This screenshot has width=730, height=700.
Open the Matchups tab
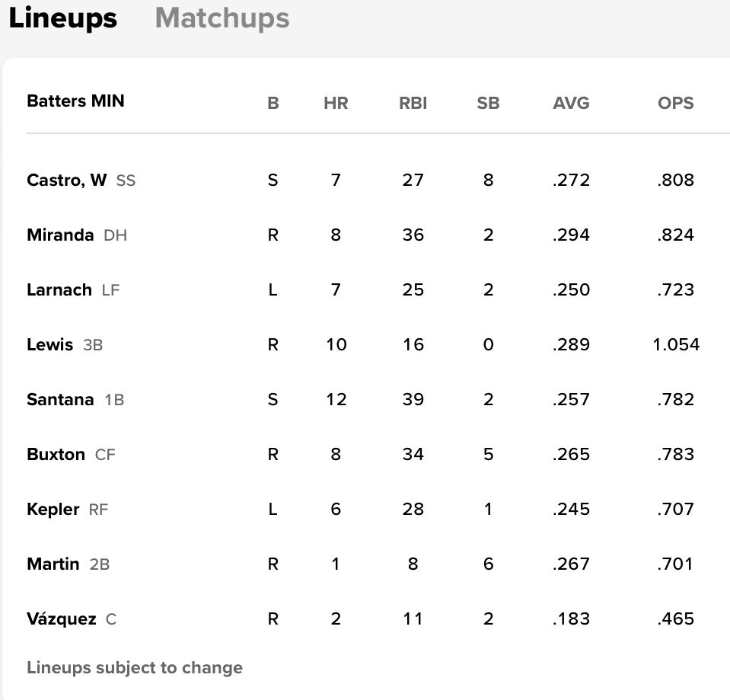pyautogui.click(x=222, y=18)
